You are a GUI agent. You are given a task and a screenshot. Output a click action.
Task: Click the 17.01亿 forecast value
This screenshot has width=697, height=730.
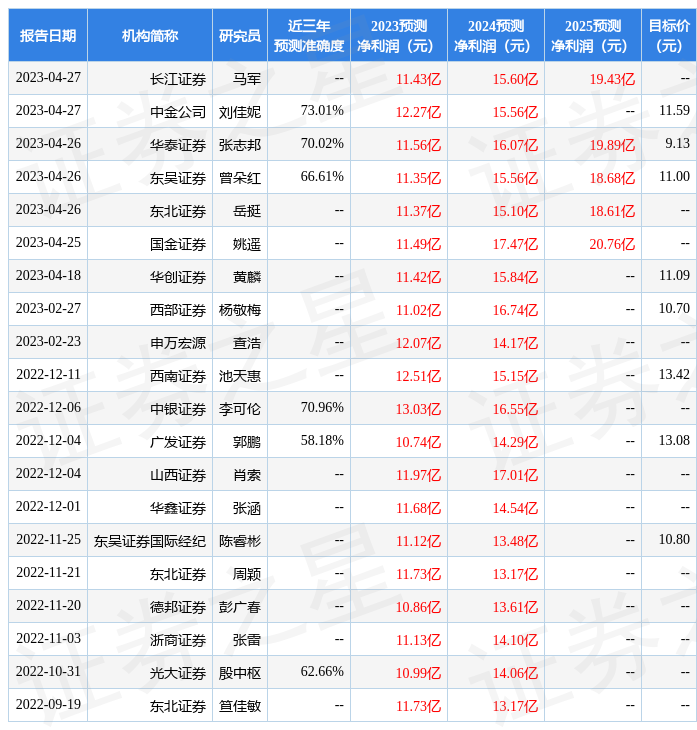[515, 475]
